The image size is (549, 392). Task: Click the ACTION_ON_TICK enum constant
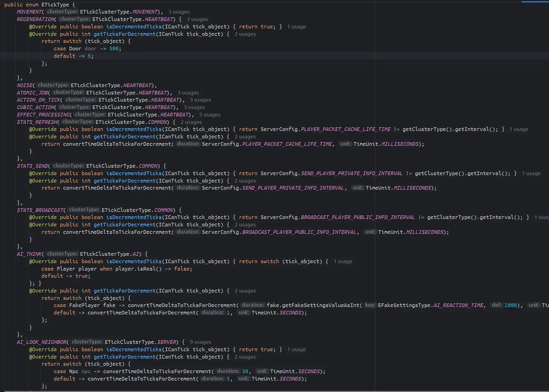(x=38, y=100)
